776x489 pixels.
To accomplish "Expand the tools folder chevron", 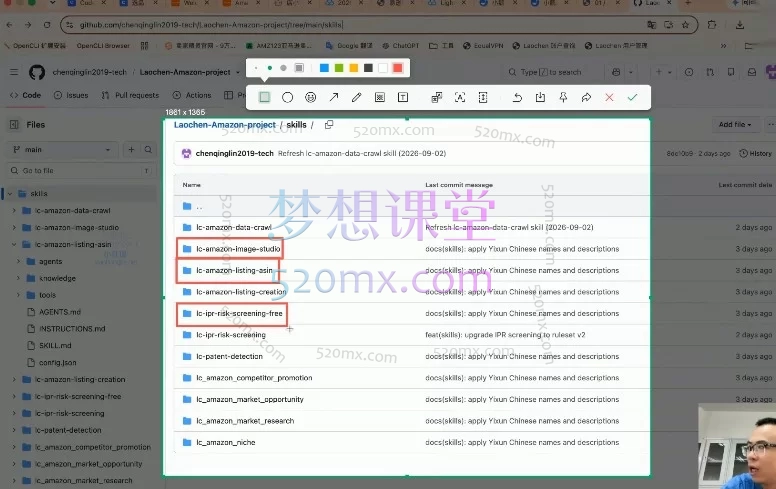I will click(x=18, y=295).
